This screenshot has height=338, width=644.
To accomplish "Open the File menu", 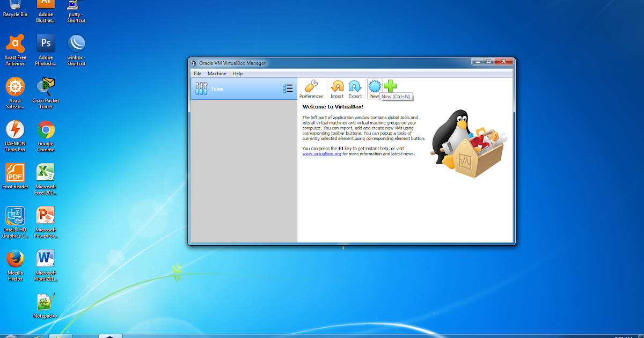I will click(197, 74).
